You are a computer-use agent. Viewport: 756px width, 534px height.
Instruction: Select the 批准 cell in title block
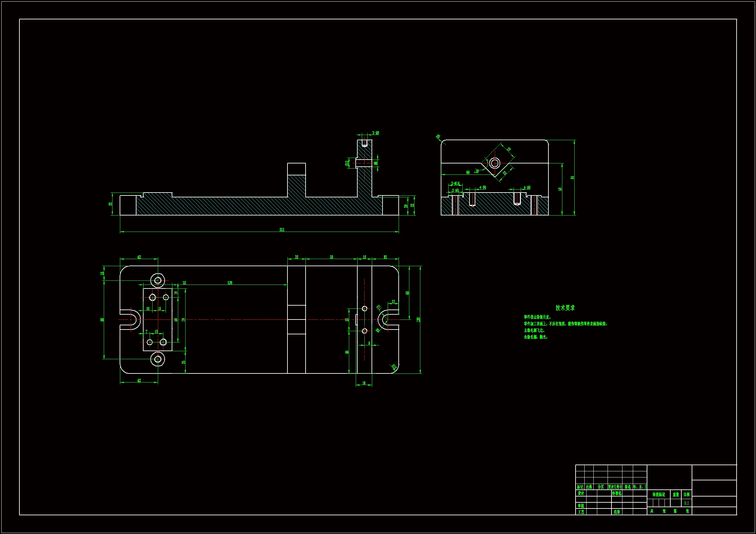tap(617, 512)
